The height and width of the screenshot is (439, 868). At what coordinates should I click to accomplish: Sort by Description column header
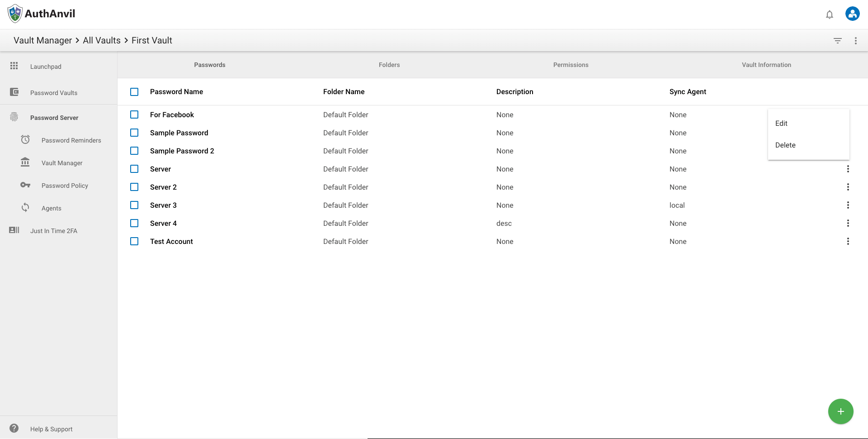click(514, 91)
